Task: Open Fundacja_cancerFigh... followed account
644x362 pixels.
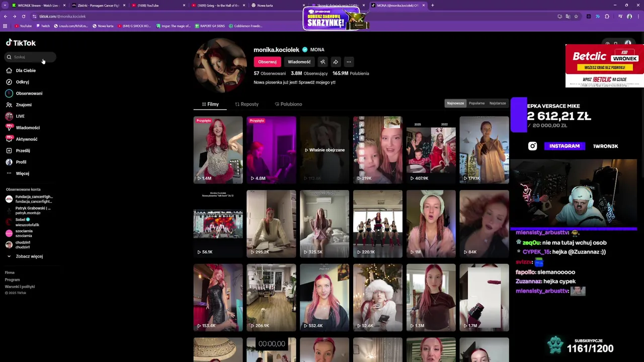Action: point(29,199)
